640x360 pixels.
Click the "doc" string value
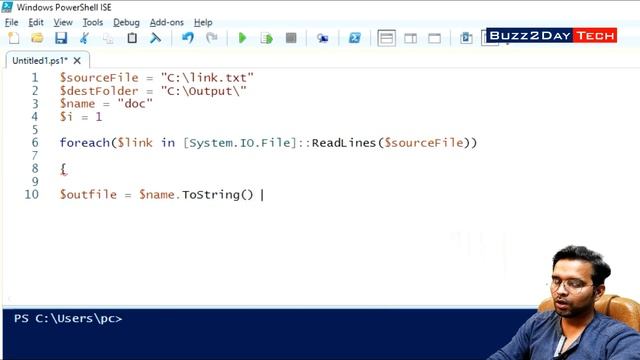[135, 104]
